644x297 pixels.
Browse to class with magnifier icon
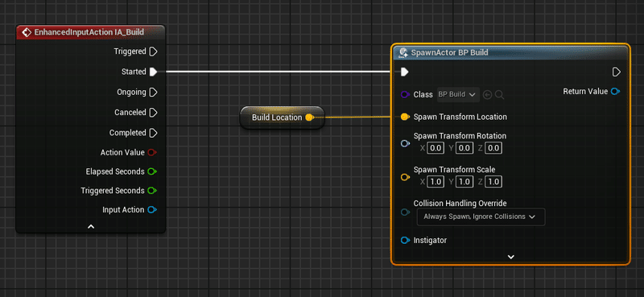coord(499,95)
